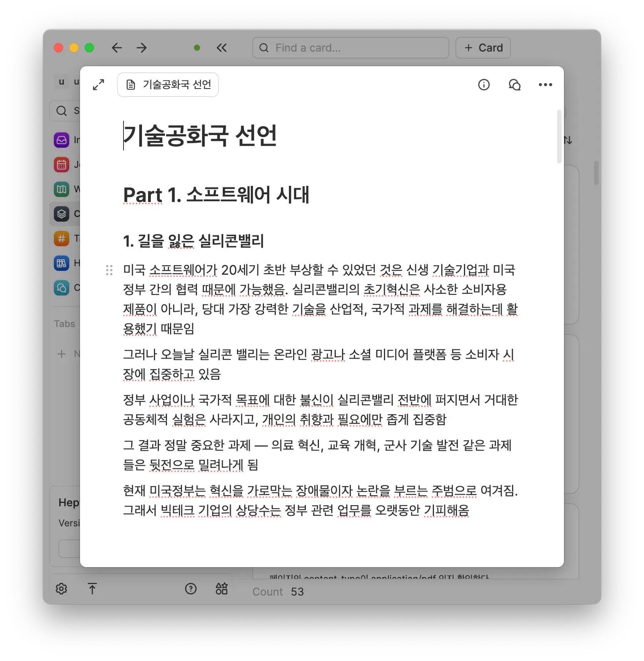Create a new card with the Card button
The width and height of the screenshot is (644, 661).
pyautogui.click(x=483, y=47)
